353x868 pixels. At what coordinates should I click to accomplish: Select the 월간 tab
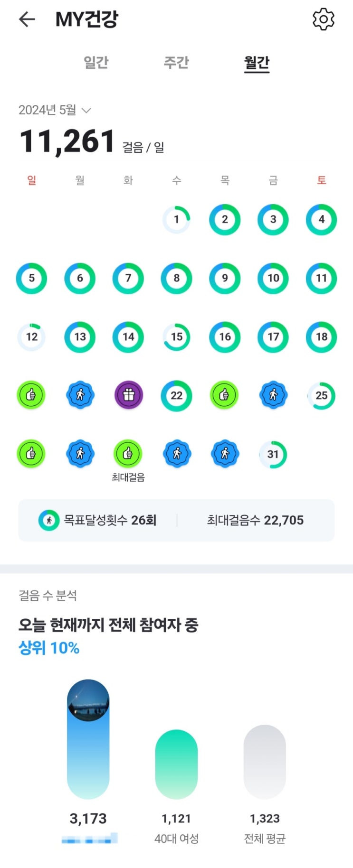[x=257, y=63]
